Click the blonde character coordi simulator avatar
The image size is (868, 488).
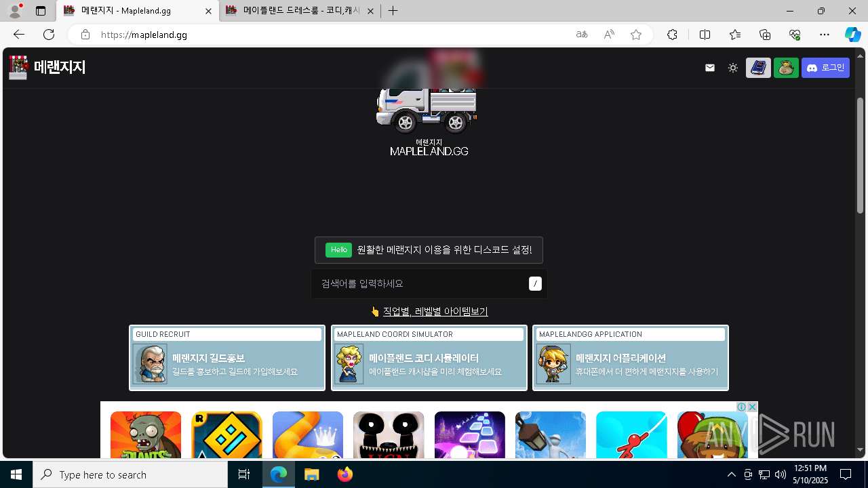pos(349,364)
